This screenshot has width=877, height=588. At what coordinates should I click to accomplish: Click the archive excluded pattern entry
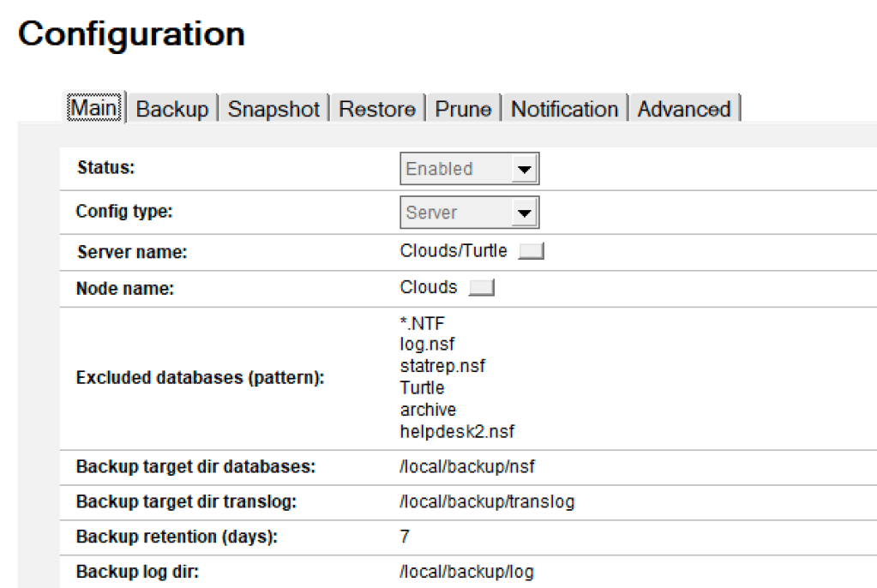coord(428,410)
